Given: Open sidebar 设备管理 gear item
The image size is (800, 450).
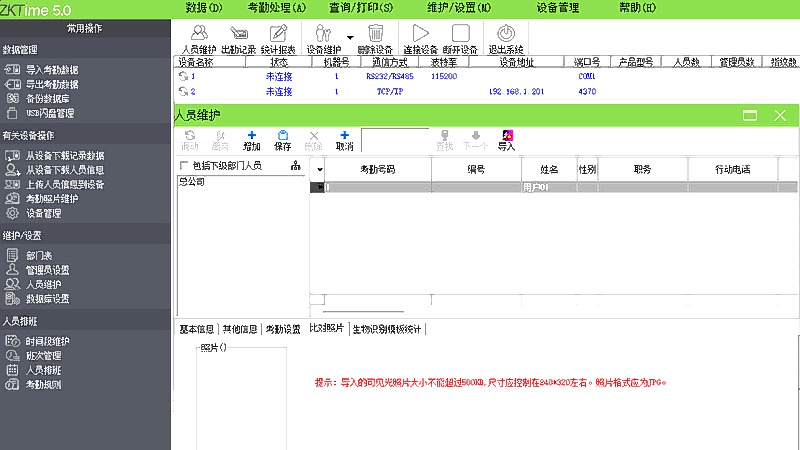Looking at the screenshot, I should tap(33, 213).
